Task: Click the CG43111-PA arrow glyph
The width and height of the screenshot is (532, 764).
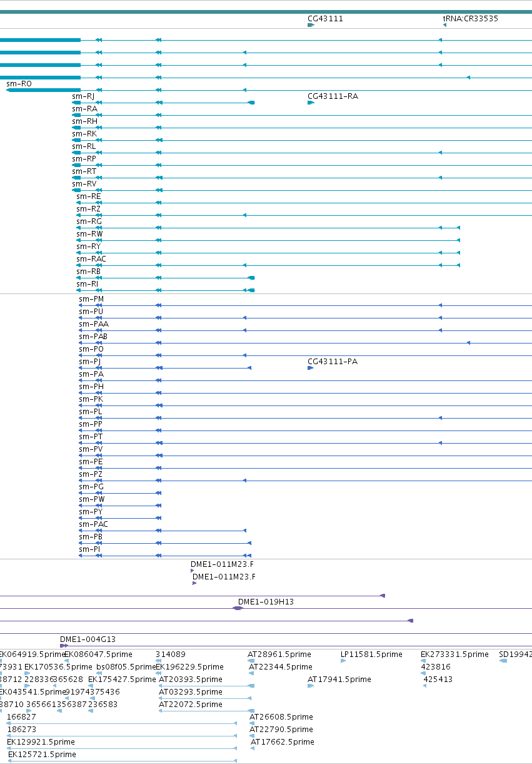Action: pyautogui.click(x=311, y=368)
